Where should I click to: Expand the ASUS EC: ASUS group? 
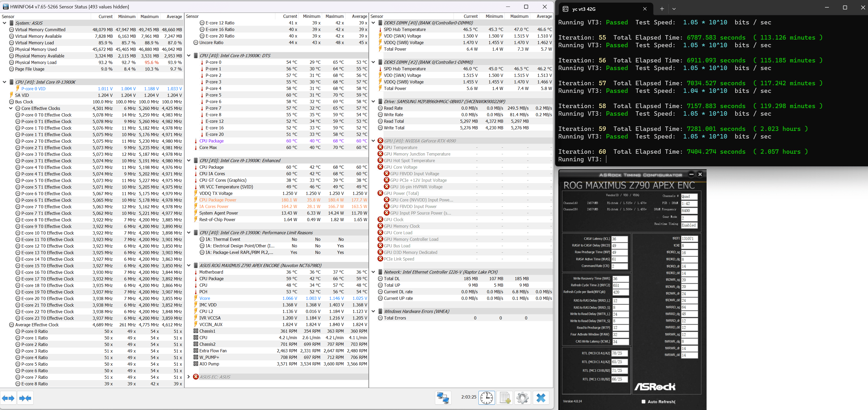pos(189,377)
